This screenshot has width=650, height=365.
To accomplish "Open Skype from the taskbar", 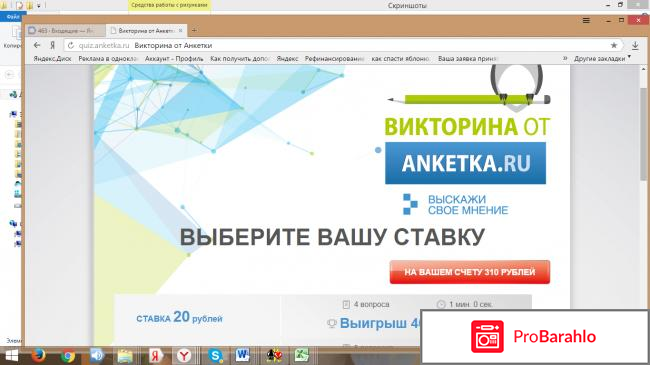I will [215, 356].
